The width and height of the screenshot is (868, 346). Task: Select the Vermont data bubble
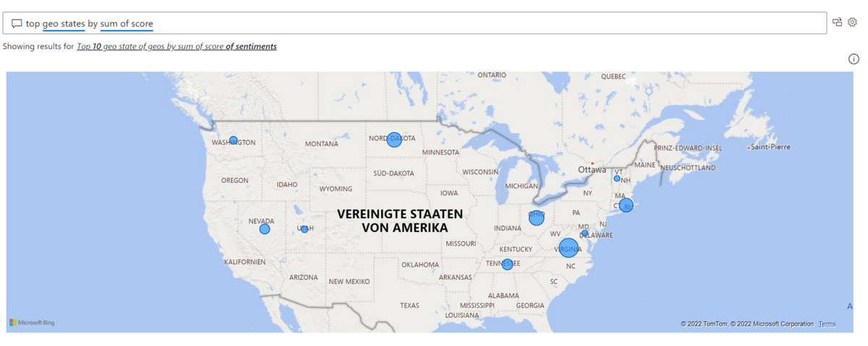[617, 178]
